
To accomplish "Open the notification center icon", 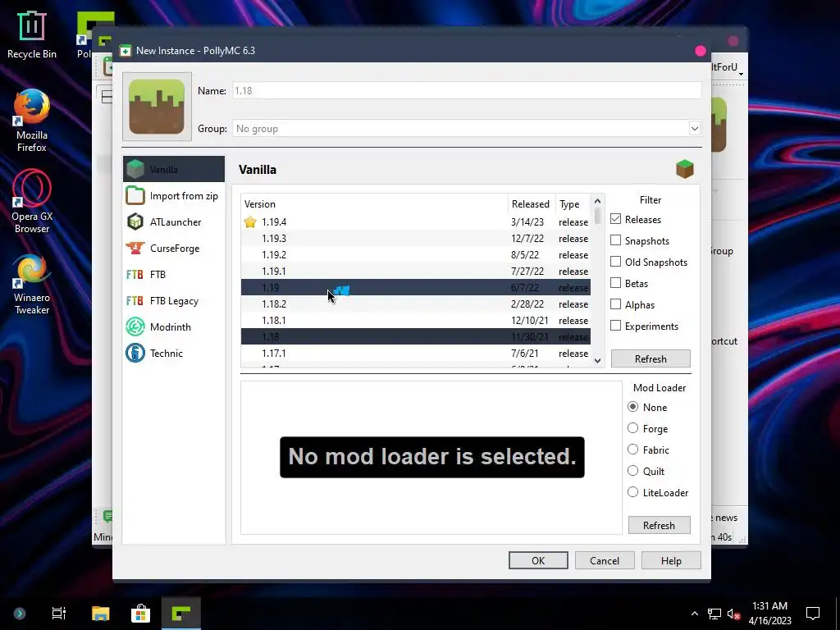I will [x=813, y=614].
